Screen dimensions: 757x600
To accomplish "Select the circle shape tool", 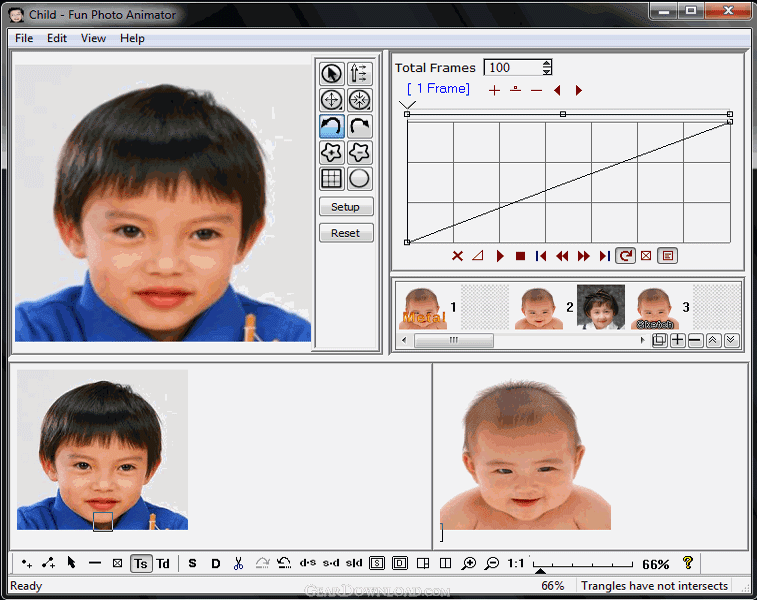I will coord(360,179).
